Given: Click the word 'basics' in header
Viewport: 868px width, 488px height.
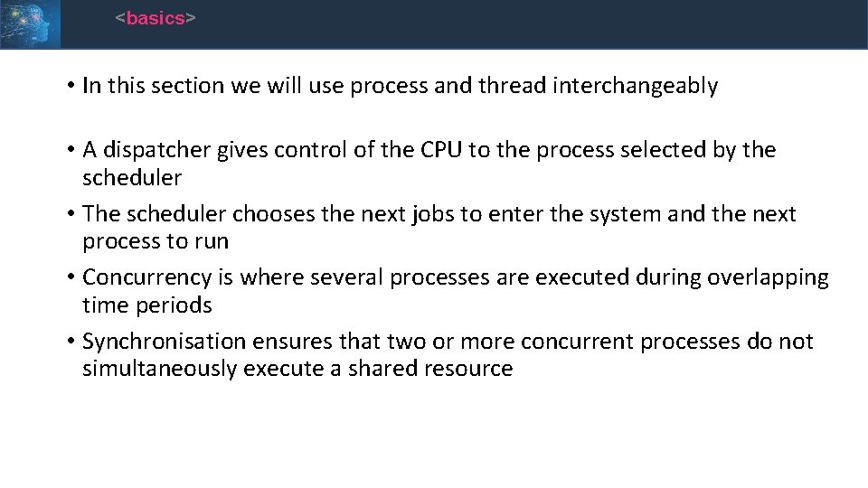Looking at the screenshot, I should point(155,18).
